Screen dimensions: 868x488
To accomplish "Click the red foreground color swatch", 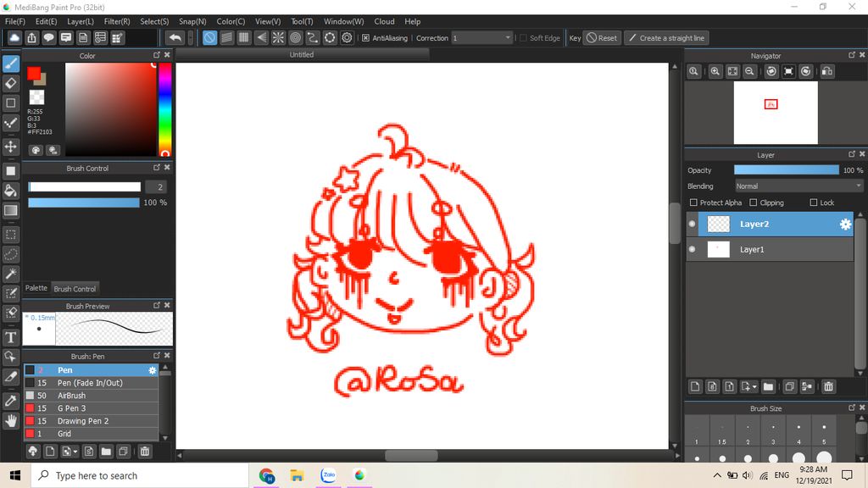I will 34,73.
